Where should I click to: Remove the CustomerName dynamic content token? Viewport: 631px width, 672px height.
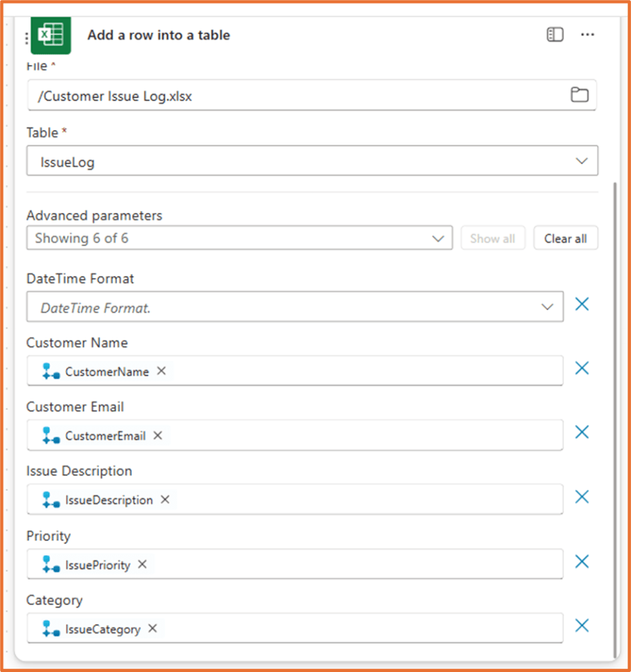coord(161,370)
